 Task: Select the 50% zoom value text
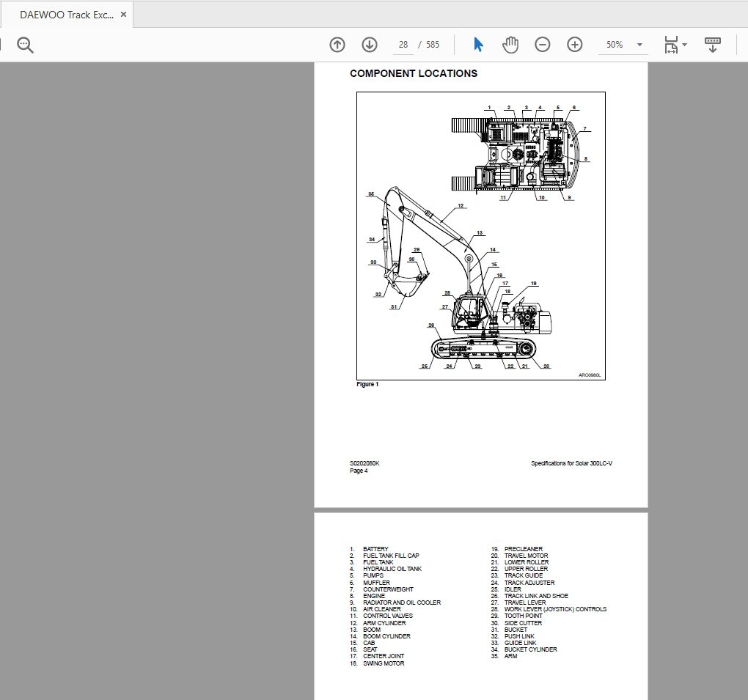(x=615, y=45)
